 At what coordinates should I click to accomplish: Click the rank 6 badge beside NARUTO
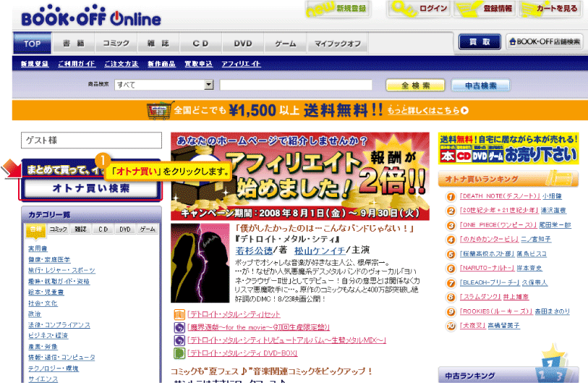[451, 269]
